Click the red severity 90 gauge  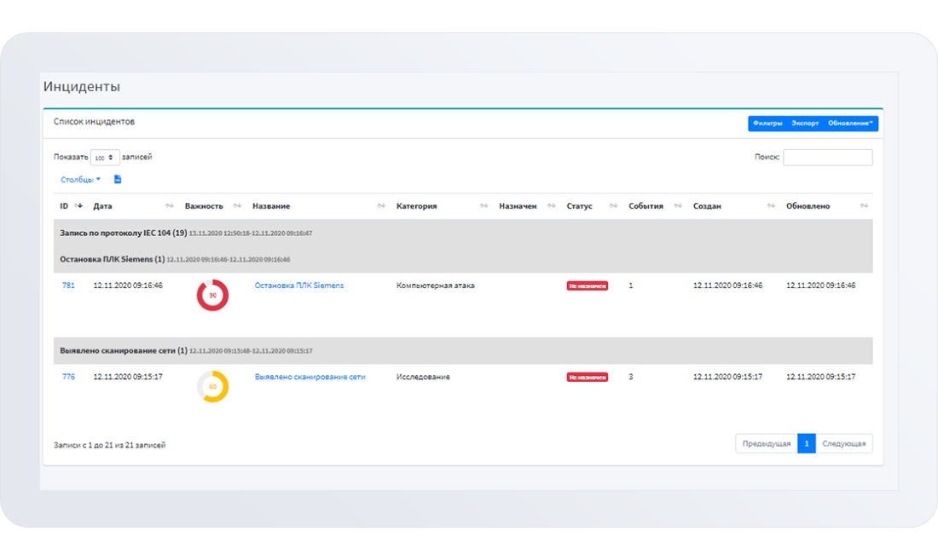click(212, 295)
